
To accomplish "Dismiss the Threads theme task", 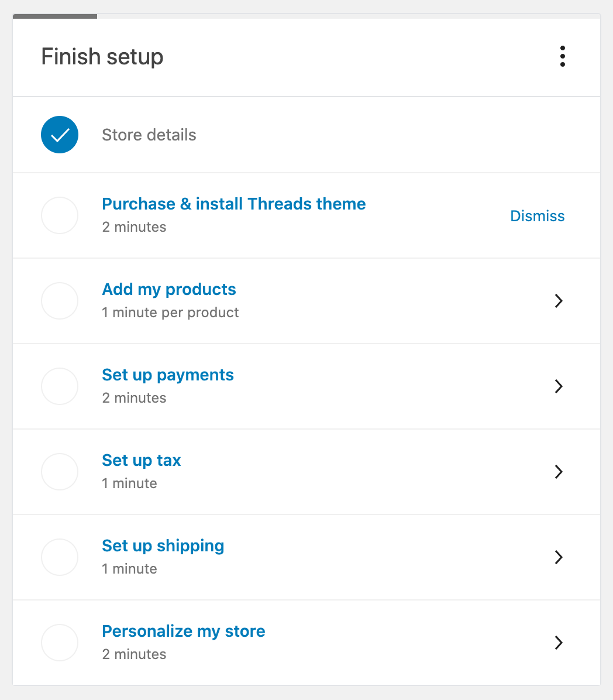I will pyautogui.click(x=537, y=216).
